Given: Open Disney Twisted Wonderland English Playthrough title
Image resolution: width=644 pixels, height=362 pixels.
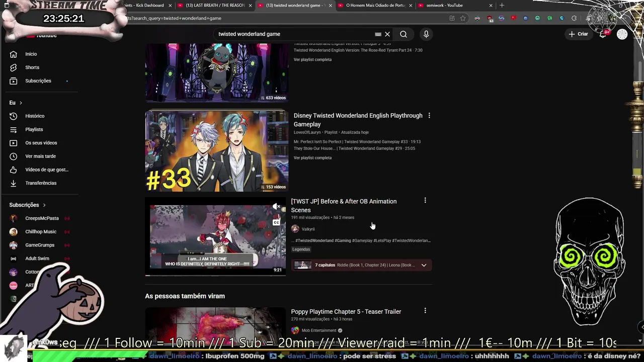Looking at the screenshot, I should (x=358, y=120).
